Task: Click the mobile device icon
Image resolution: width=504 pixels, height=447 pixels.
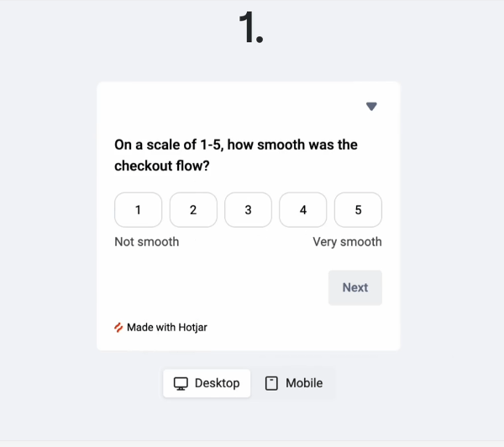Action: [271, 383]
